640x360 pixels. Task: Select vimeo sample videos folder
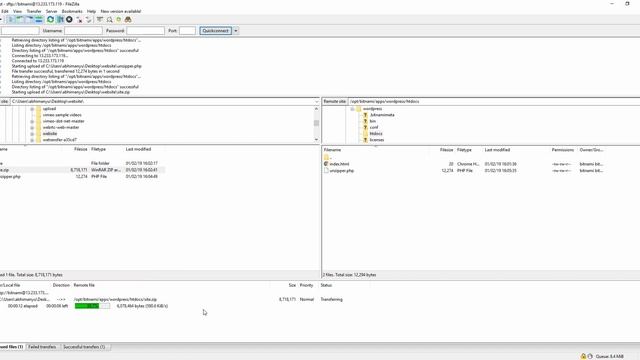pos(62,115)
